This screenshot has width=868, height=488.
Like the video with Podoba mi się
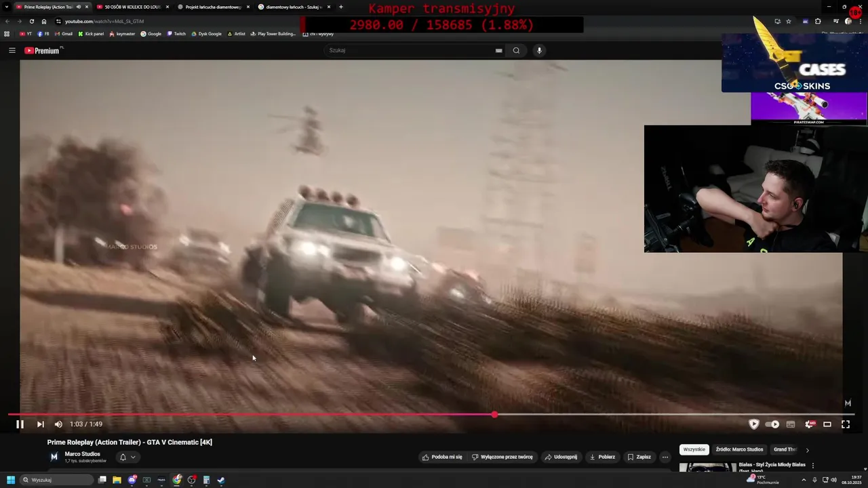(x=442, y=457)
